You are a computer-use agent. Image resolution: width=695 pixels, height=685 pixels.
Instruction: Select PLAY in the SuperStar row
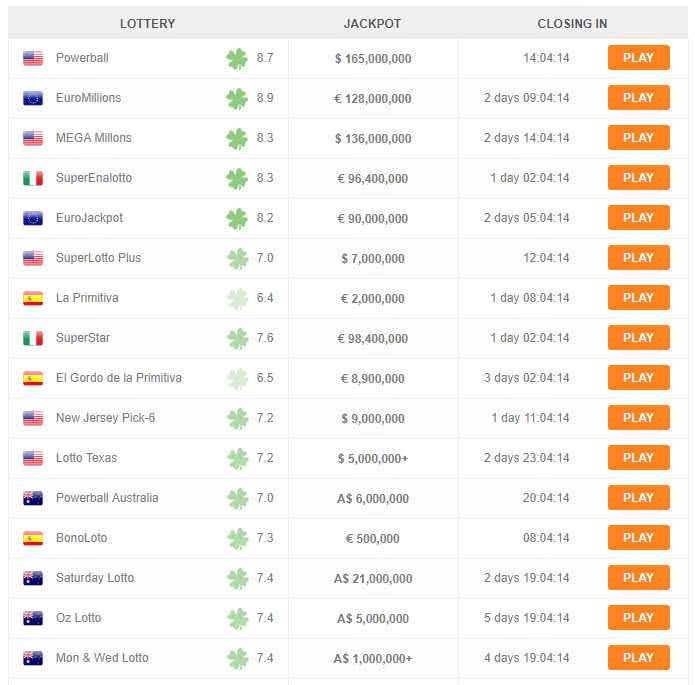[639, 338]
